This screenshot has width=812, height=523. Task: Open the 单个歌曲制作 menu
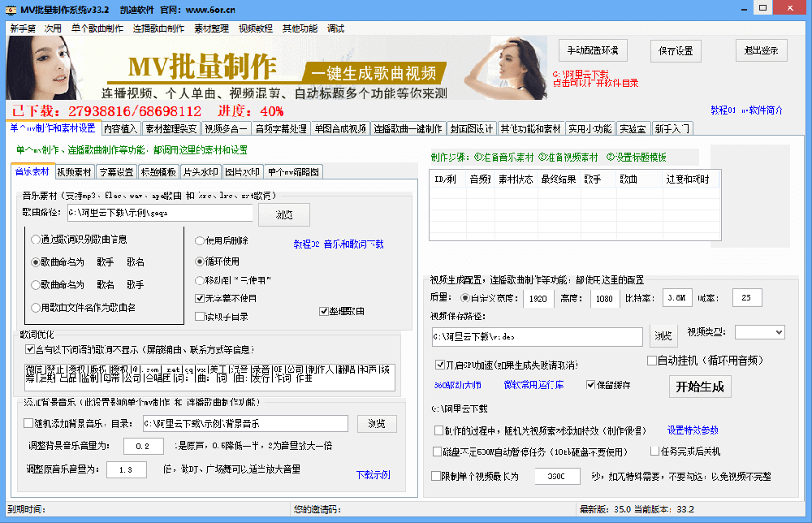pyautogui.click(x=97, y=28)
